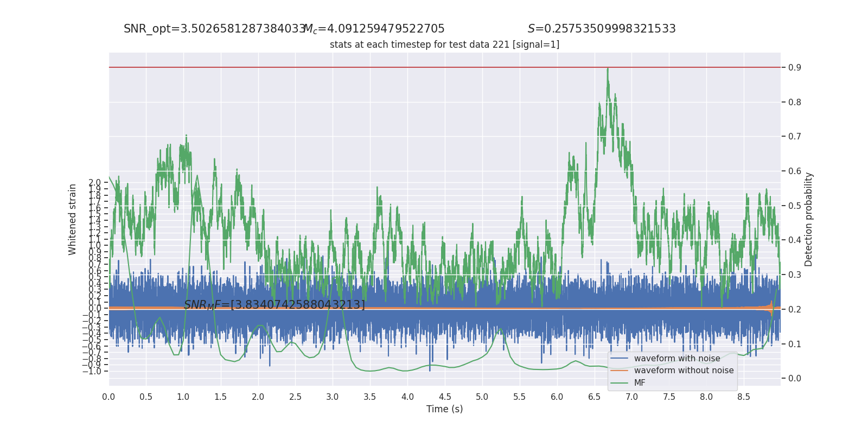
Task: Click legend entry 'waveform without noise'
Action: tap(684, 371)
